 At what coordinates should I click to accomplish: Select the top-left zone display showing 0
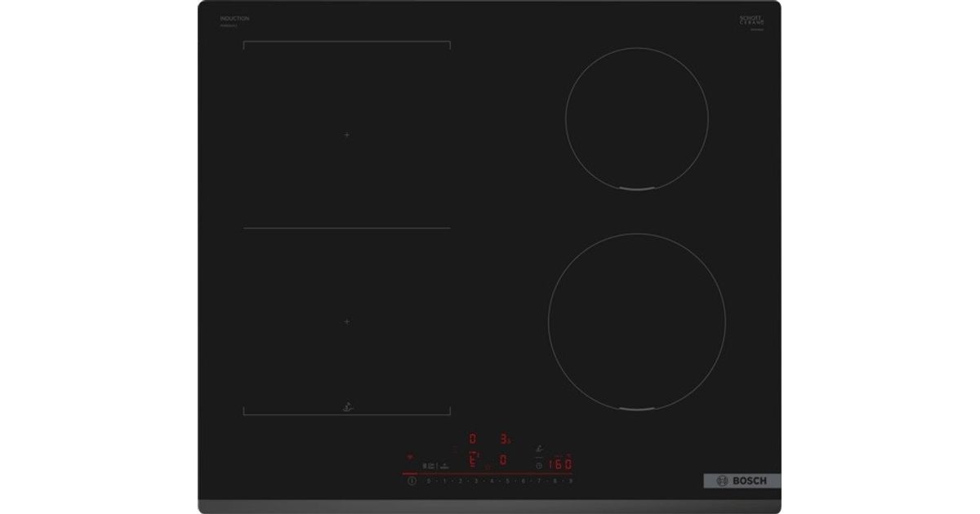click(x=472, y=439)
